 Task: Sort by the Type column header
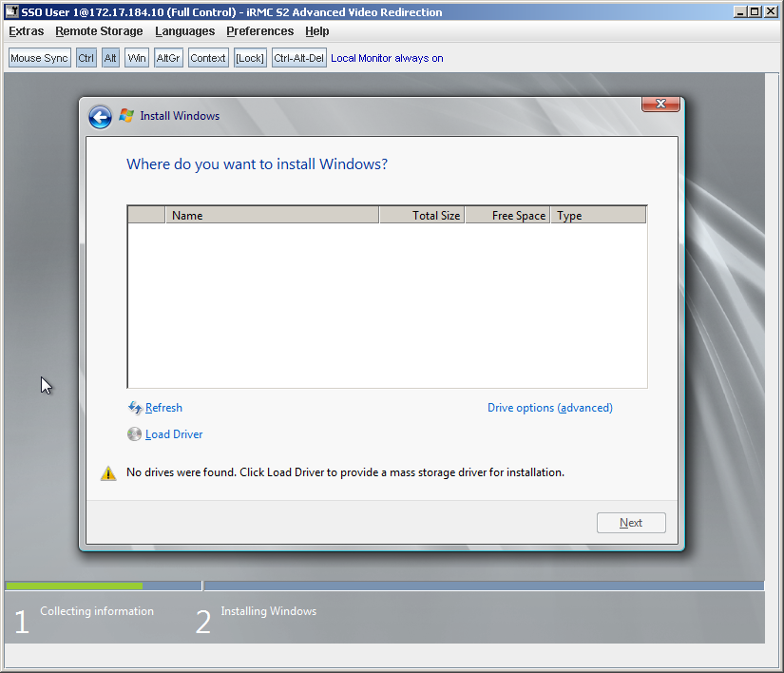click(x=599, y=216)
